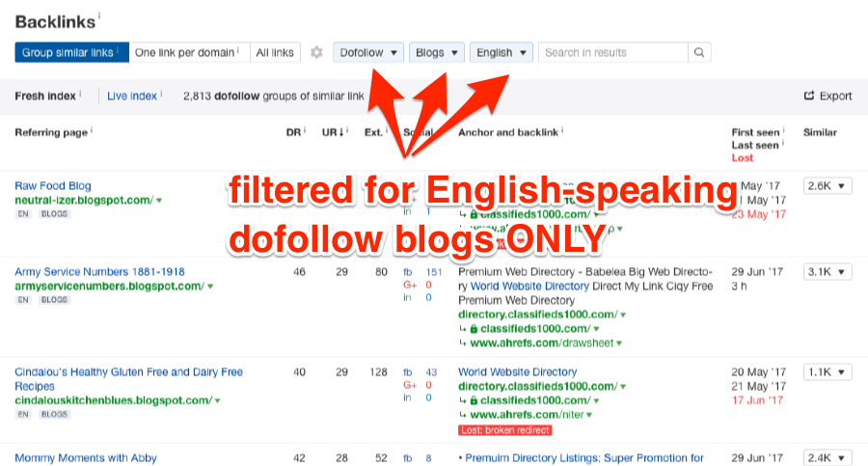
Task: Open the Blogs filter dropdown
Action: (x=436, y=53)
